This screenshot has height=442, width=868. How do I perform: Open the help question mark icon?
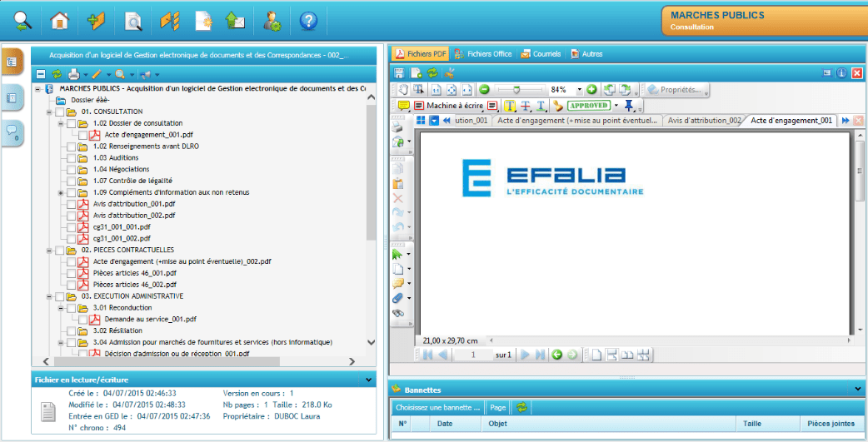point(308,20)
